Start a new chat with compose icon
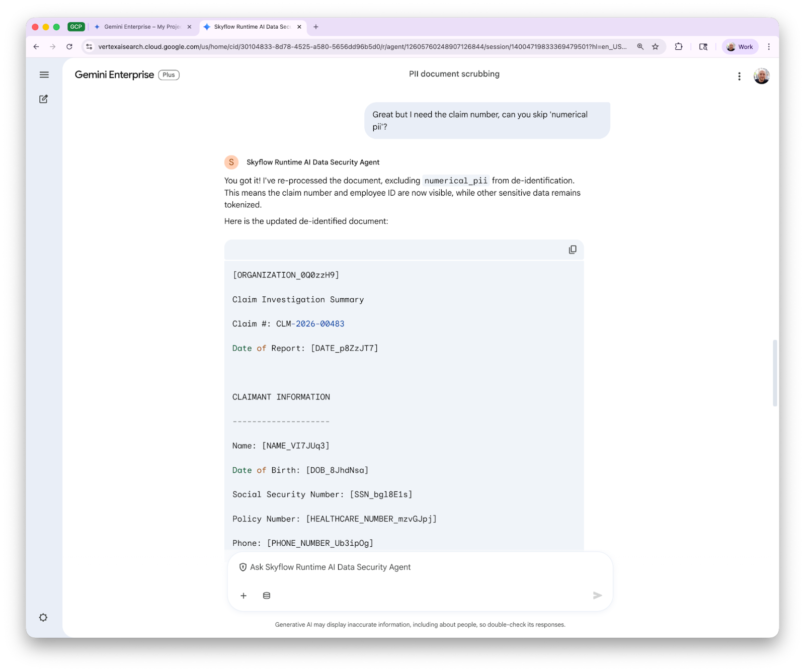The width and height of the screenshot is (805, 672). 44,99
